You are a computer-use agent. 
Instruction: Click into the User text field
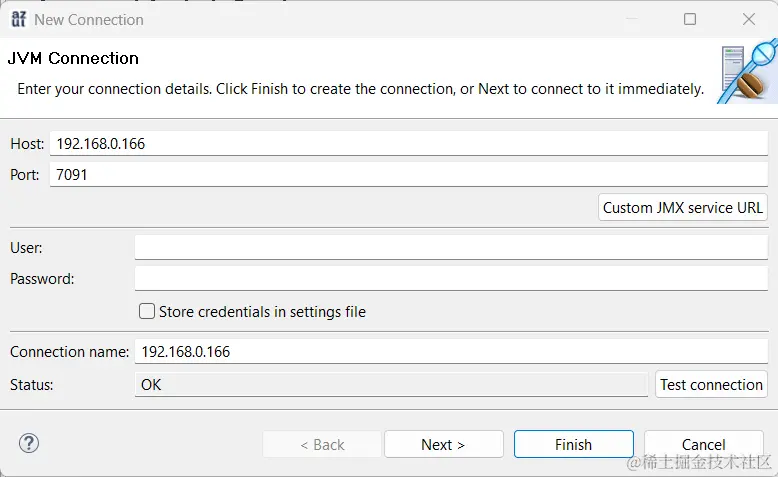(450, 247)
